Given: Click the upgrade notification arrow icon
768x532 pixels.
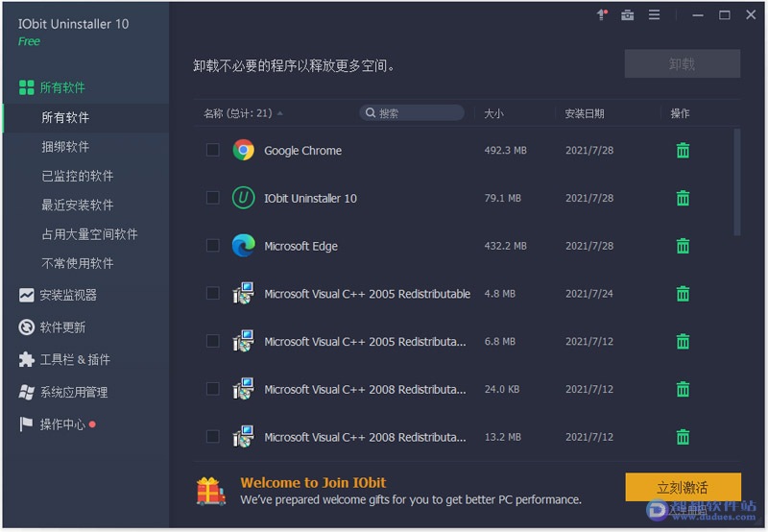Looking at the screenshot, I should tap(602, 15).
